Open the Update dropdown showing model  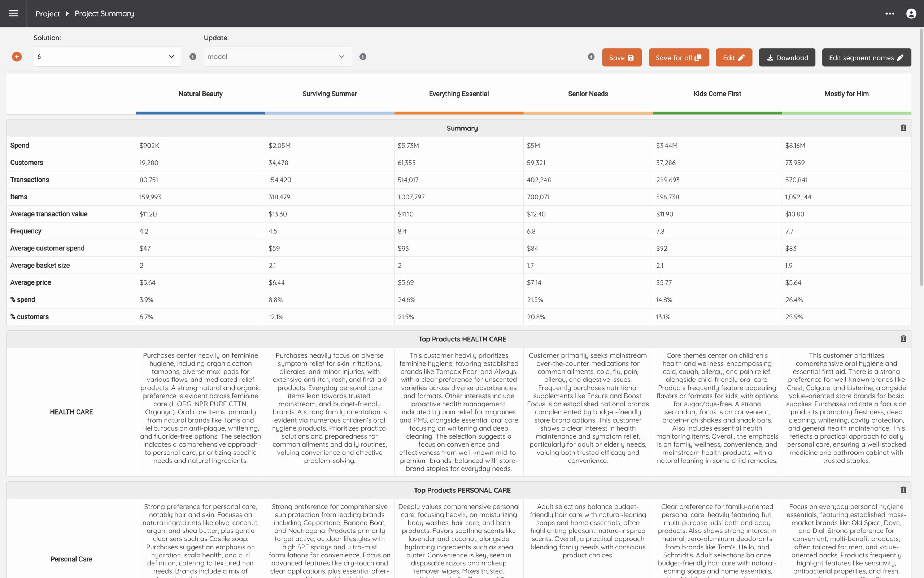click(x=278, y=57)
